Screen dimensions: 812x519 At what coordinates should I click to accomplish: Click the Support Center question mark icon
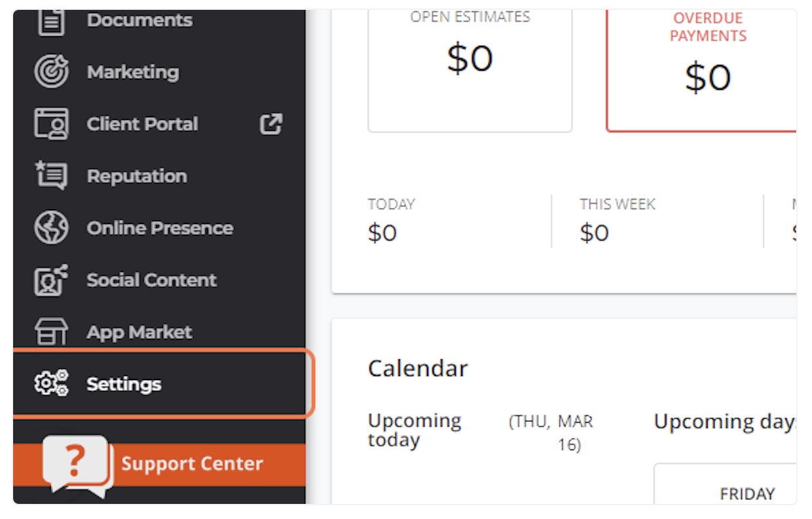[77, 465]
